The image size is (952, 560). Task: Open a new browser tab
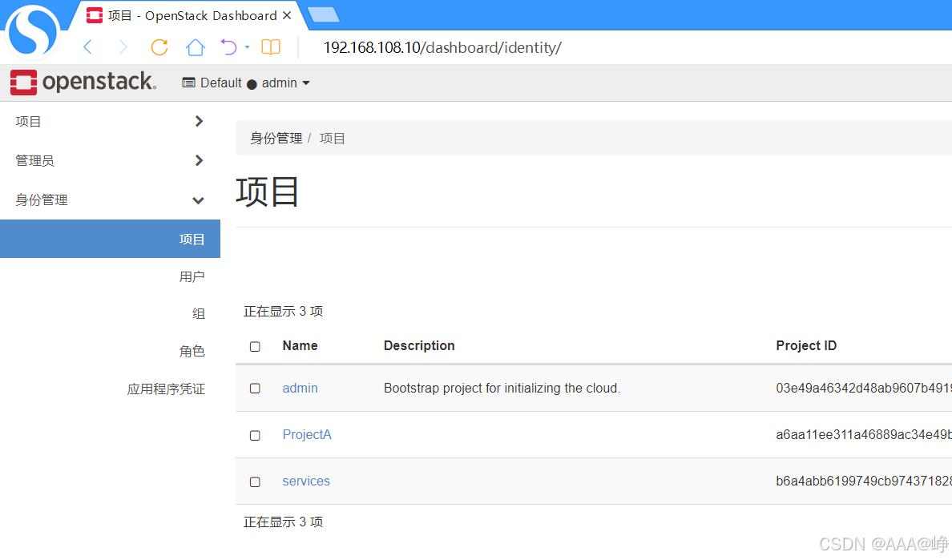point(324,14)
